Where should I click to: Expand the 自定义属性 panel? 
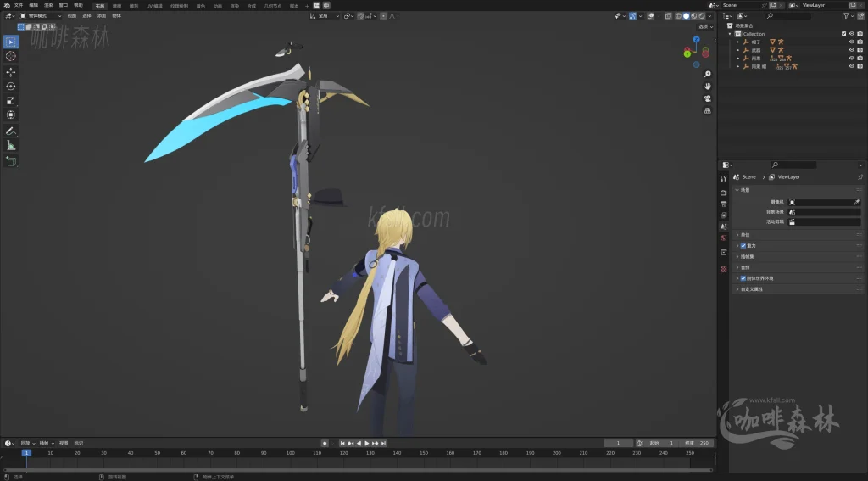[x=797, y=289]
